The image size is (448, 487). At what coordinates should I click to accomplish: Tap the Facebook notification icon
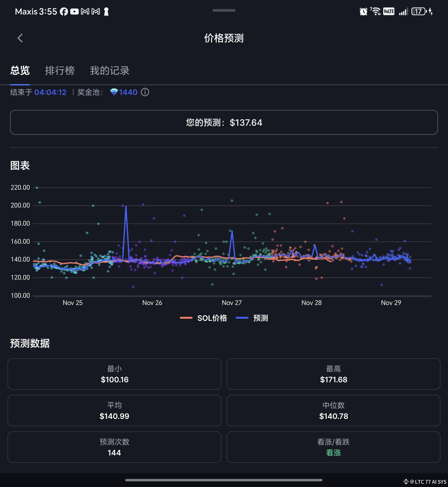coord(64,11)
